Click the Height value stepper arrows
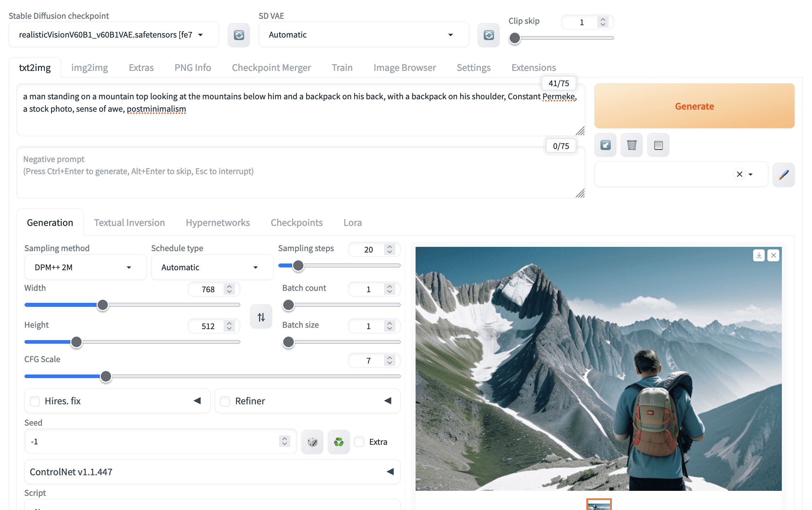The height and width of the screenshot is (510, 812). [229, 326]
